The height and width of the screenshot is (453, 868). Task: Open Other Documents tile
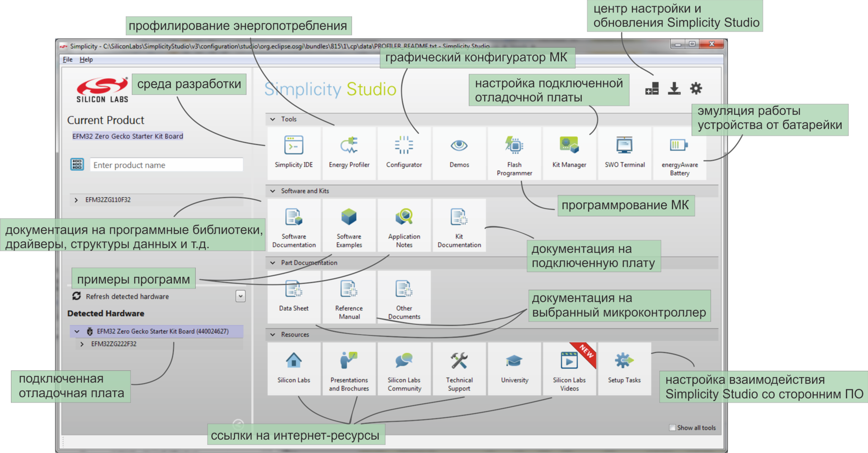coord(404,297)
